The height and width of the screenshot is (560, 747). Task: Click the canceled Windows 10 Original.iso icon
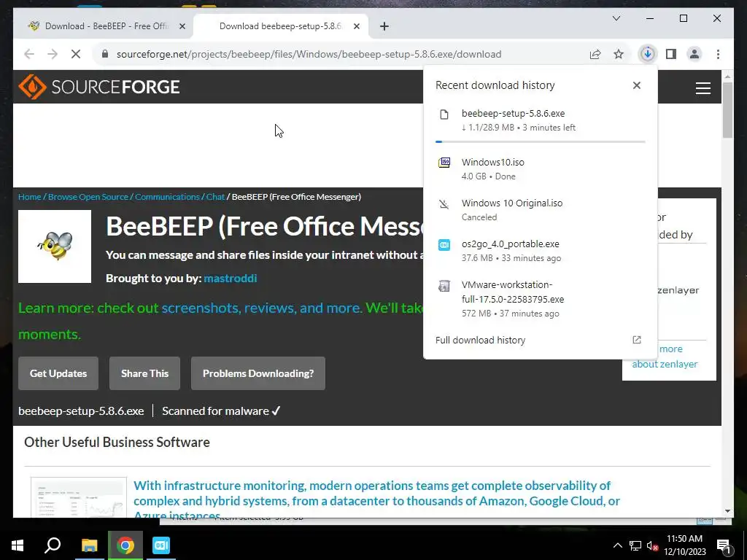[444, 204]
